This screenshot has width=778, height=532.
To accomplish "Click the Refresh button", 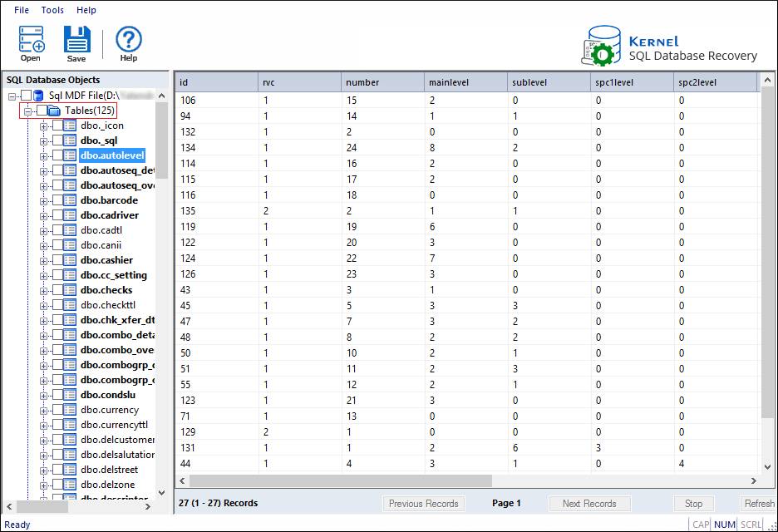I will point(758,503).
